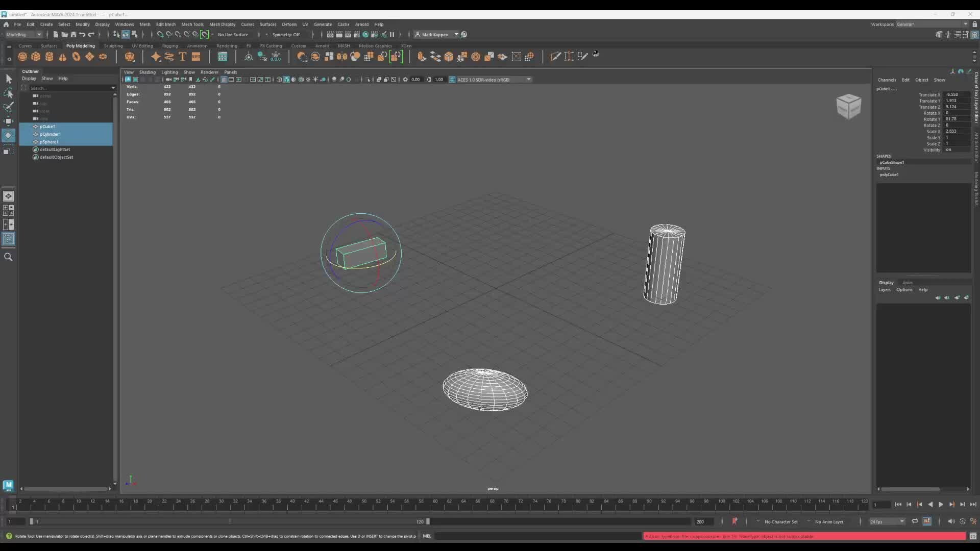Enable snap to grid on the status line
980x551 pixels.
[160, 34]
